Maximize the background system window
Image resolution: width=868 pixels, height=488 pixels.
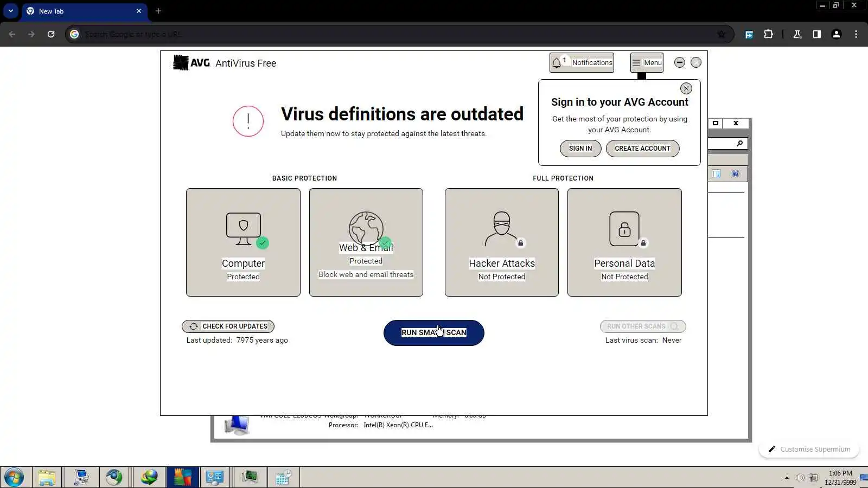click(716, 123)
